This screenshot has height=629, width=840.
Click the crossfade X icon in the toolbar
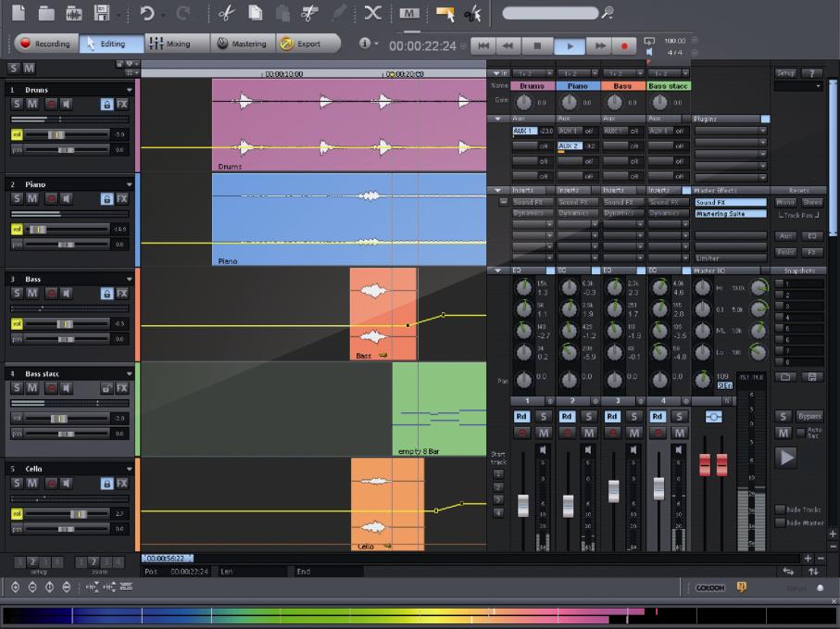pyautogui.click(x=373, y=13)
